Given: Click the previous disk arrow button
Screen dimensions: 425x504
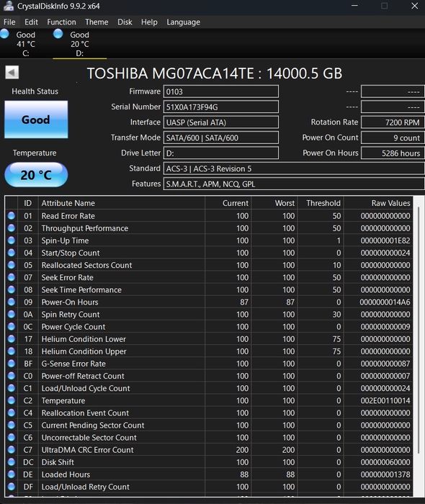Looking at the screenshot, I should point(12,72).
